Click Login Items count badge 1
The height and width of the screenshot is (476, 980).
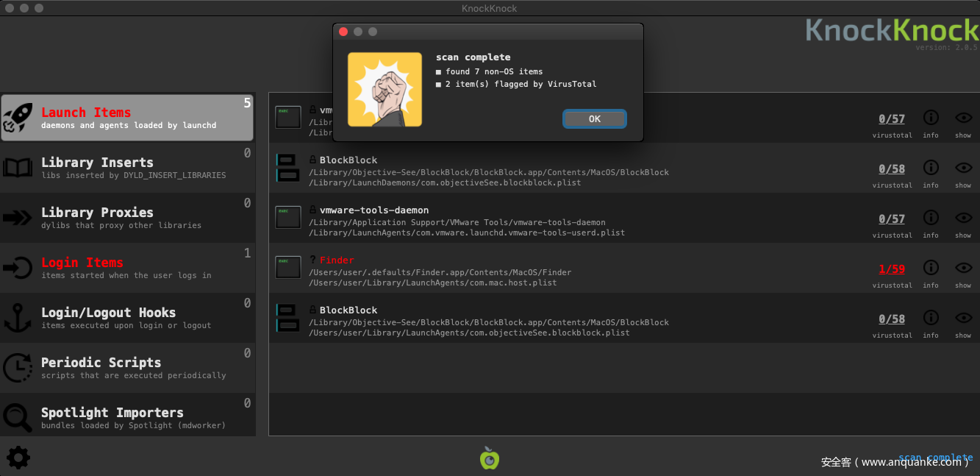point(247,253)
